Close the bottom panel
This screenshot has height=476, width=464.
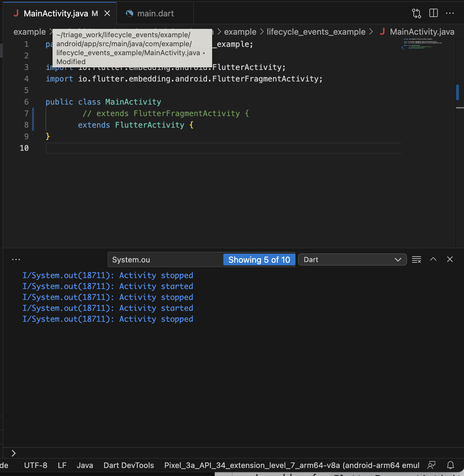[450, 259]
